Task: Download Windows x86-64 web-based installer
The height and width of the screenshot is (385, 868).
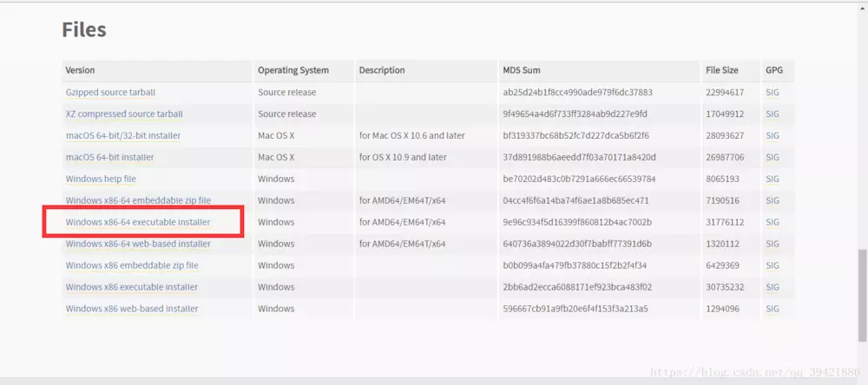Action: [138, 244]
